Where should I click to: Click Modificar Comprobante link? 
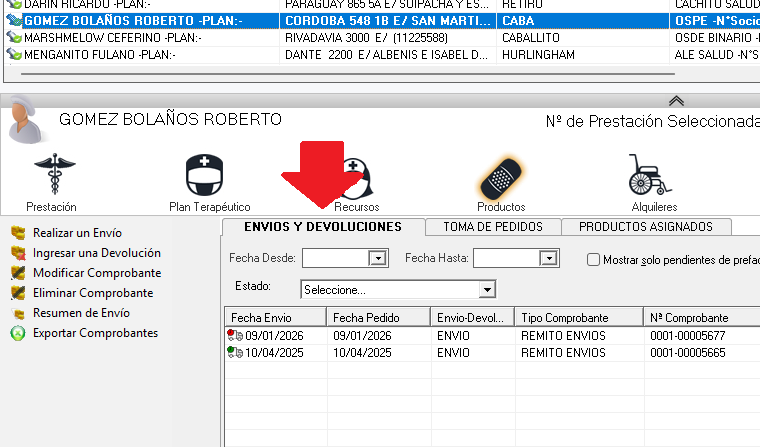96,273
